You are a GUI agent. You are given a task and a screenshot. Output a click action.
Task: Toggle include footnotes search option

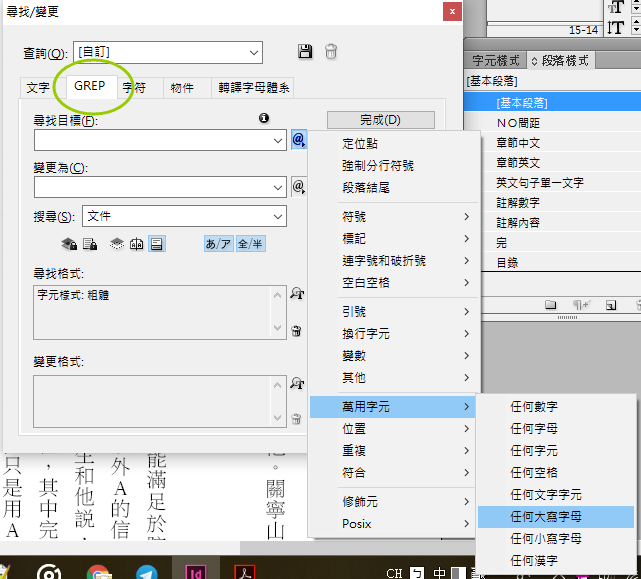pyautogui.click(x=158, y=243)
